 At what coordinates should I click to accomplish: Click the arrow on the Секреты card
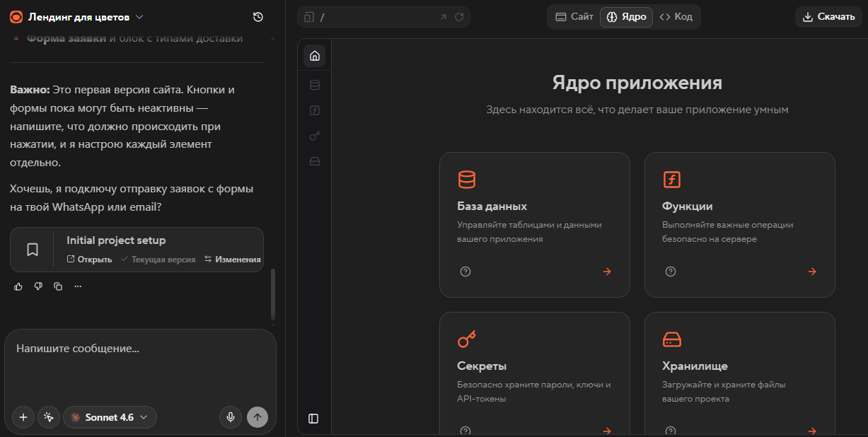click(x=607, y=431)
